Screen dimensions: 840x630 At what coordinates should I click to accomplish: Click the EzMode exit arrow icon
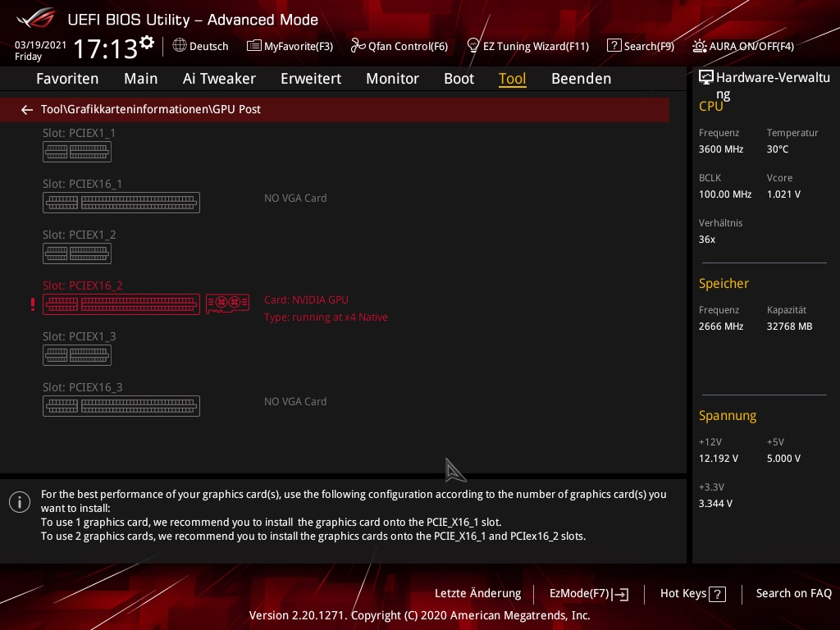[x=620, y=594]
